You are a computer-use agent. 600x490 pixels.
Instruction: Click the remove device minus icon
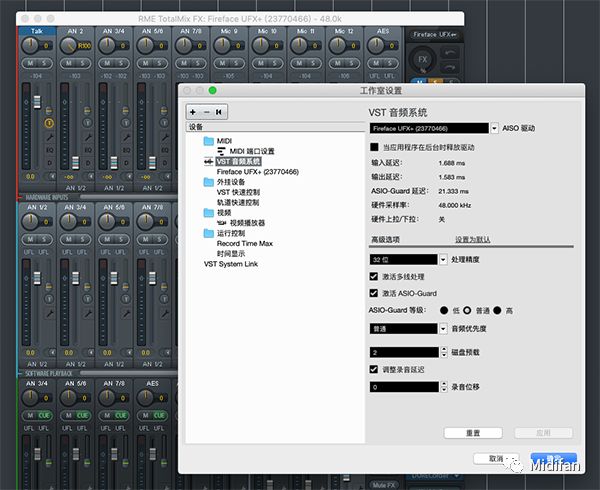pyautogui.click(x=206, y=112)
